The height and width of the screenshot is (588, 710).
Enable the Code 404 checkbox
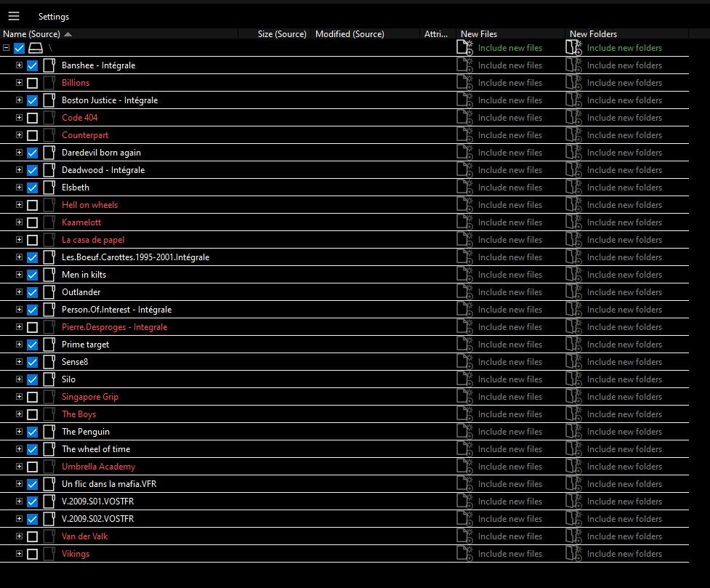click(32, 118)
